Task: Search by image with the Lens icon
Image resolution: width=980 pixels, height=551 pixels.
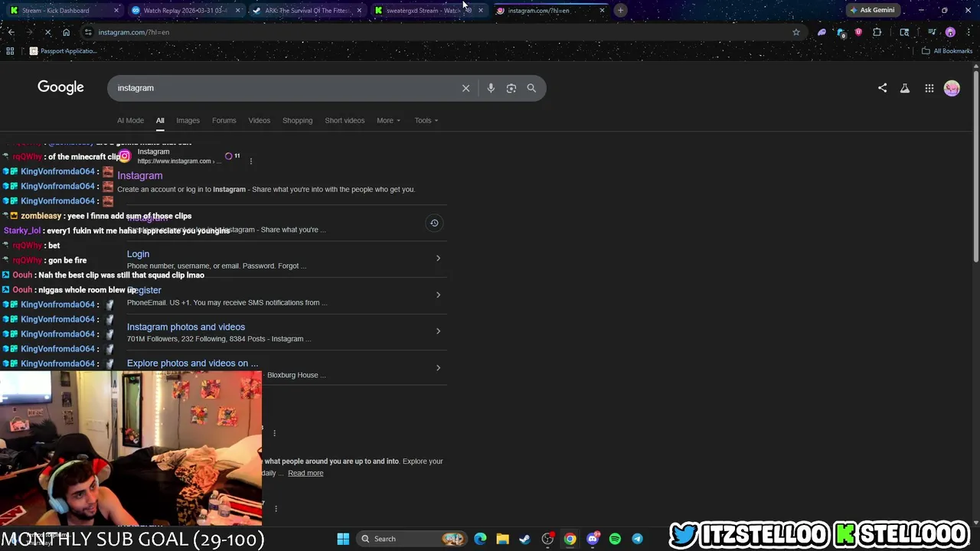Action: (x=511, y=88)
